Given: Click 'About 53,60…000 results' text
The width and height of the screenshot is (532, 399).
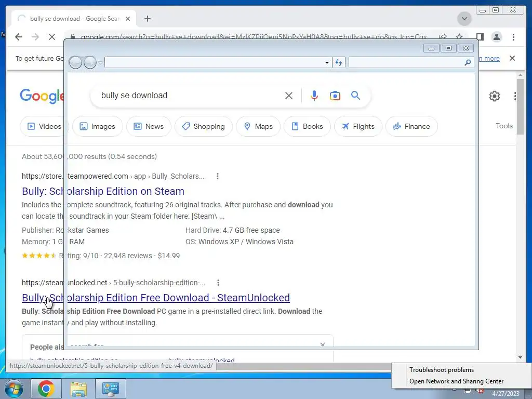Looking at the screenshot, I should tap(89, 156).
